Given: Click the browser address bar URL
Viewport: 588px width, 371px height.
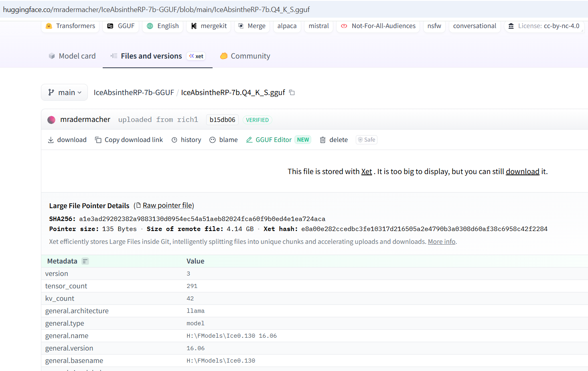Looking at the screenshot, I should pyautogui.click(x=156, y=10).
